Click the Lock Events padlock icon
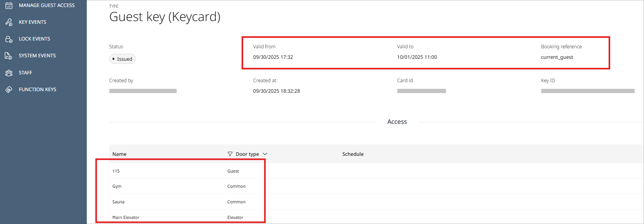Screen dimensions: 644x224 pos(9,39)
